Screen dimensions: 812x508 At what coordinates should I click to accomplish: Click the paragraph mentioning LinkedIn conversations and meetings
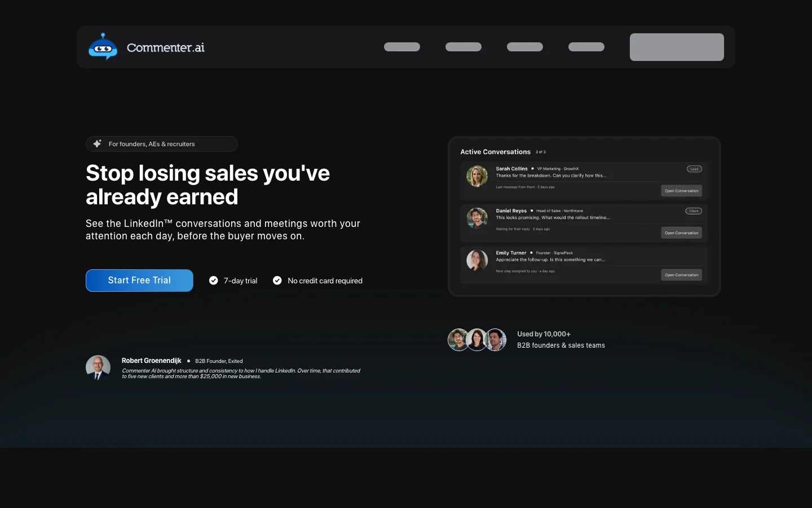pyautogui.click(x=223, y=230)
